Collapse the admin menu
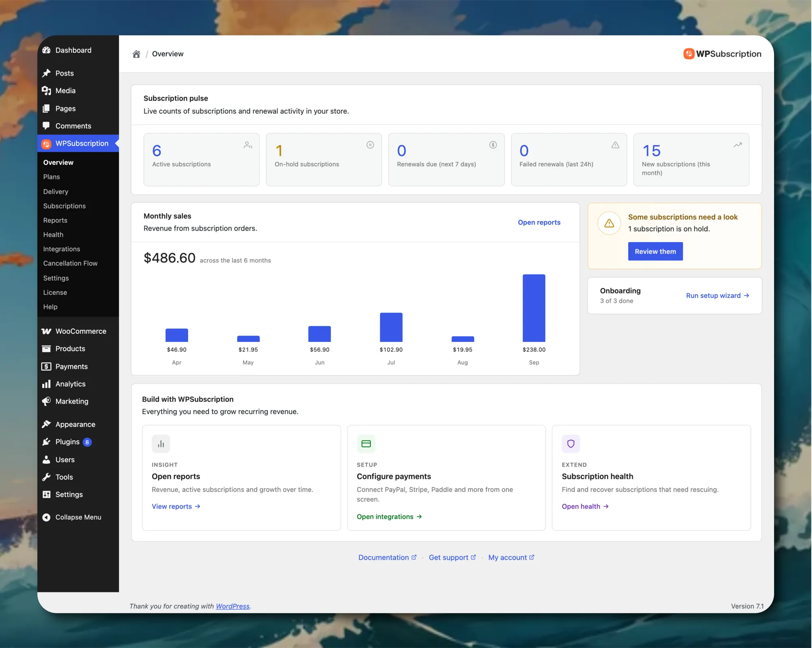 click(x=72, y=517)
